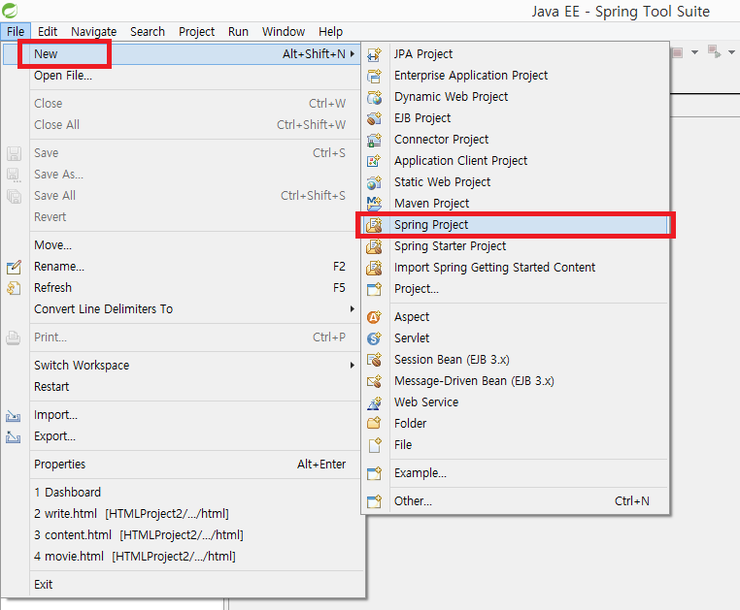Click the Refresh icon in File menu

14,288
